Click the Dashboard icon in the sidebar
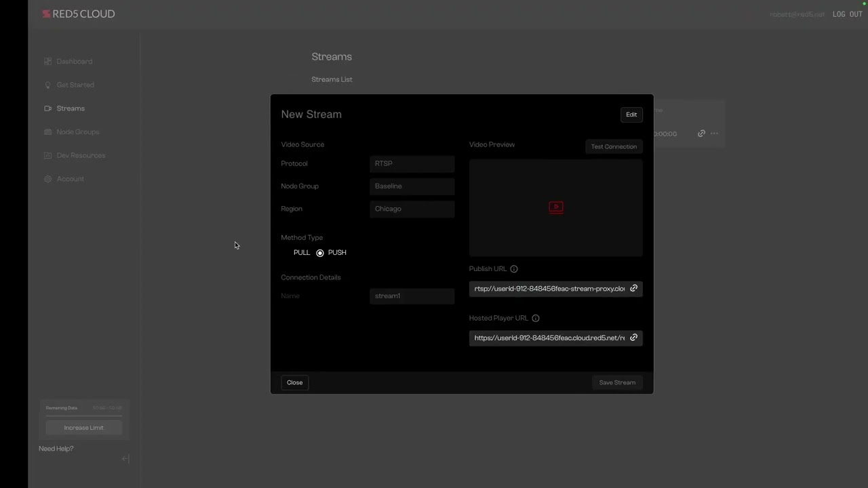Viewport: 868px width, 488px height. coord(47,61)
